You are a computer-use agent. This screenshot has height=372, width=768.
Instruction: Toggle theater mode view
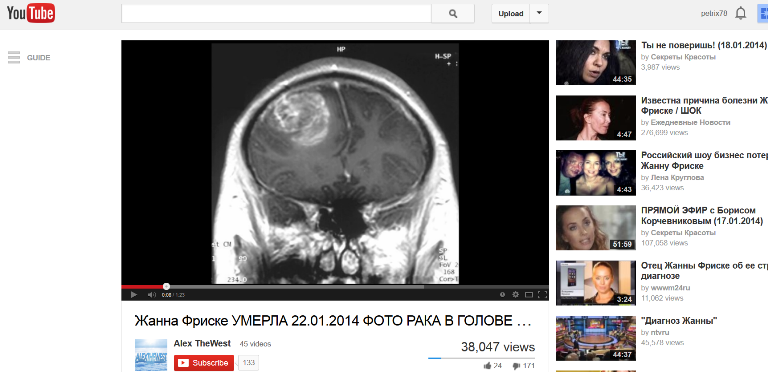(x=528, y=295)
